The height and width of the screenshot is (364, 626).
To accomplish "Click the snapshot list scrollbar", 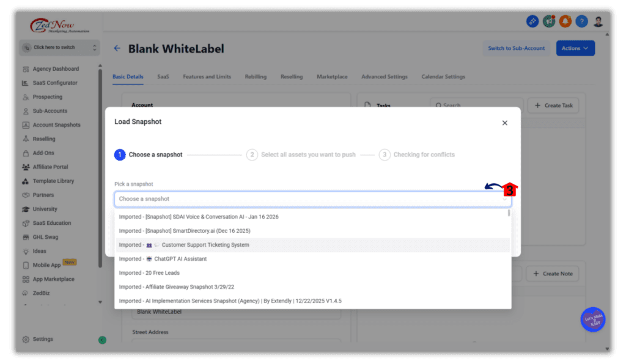I will tap(509, 213).
